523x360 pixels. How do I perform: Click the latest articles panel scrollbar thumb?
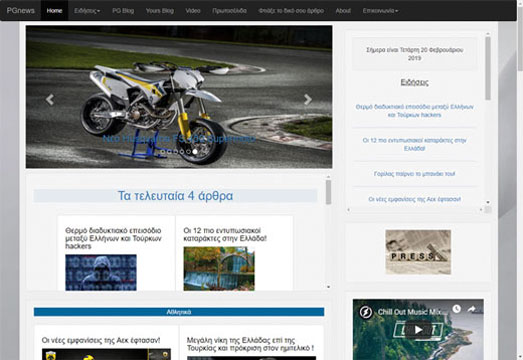tap(329, 192)
